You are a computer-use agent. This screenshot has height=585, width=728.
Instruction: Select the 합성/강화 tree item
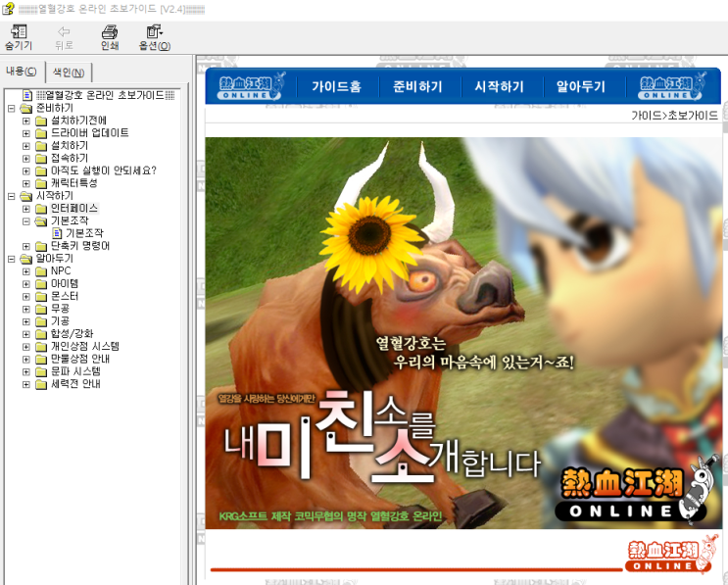coord(72,334)
